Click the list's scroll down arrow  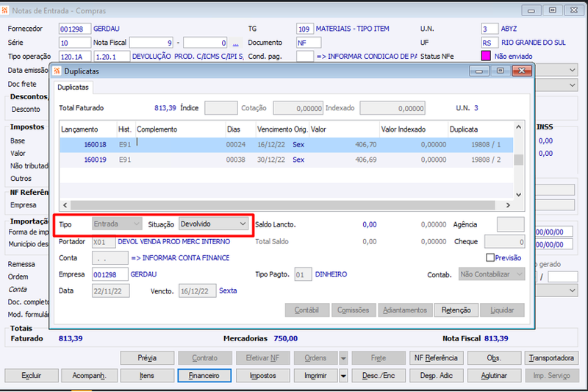519,194
